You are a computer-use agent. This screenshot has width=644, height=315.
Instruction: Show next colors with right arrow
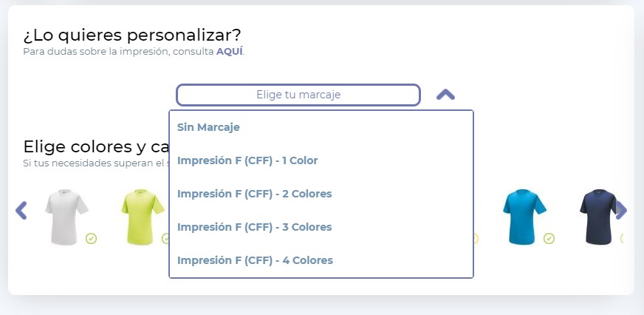click(x=621, y=210)
